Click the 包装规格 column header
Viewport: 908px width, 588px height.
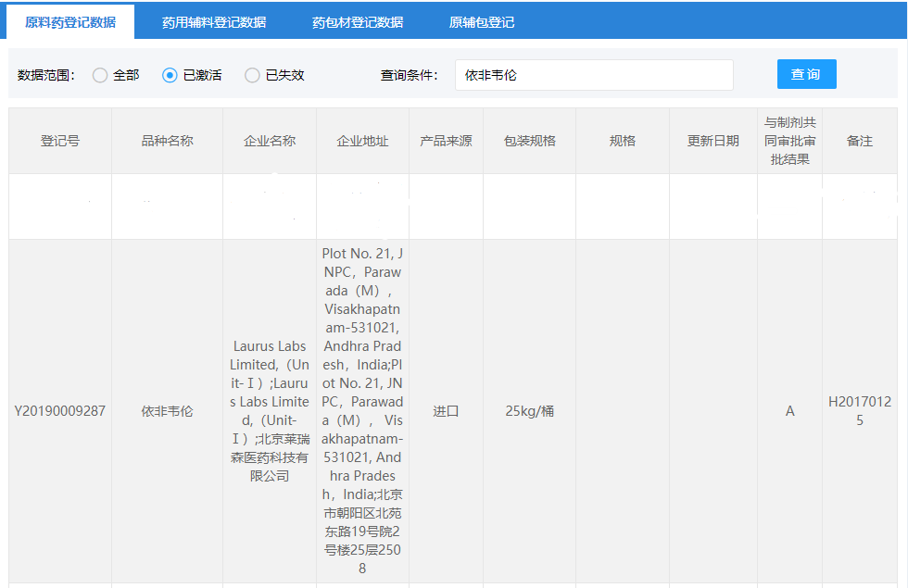[x=529, y=141]
